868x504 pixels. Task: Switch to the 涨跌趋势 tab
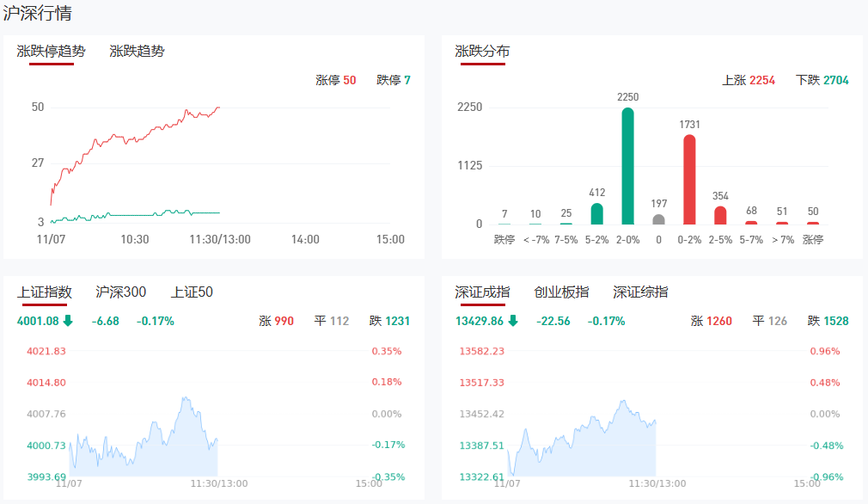[x=137, y=51]
